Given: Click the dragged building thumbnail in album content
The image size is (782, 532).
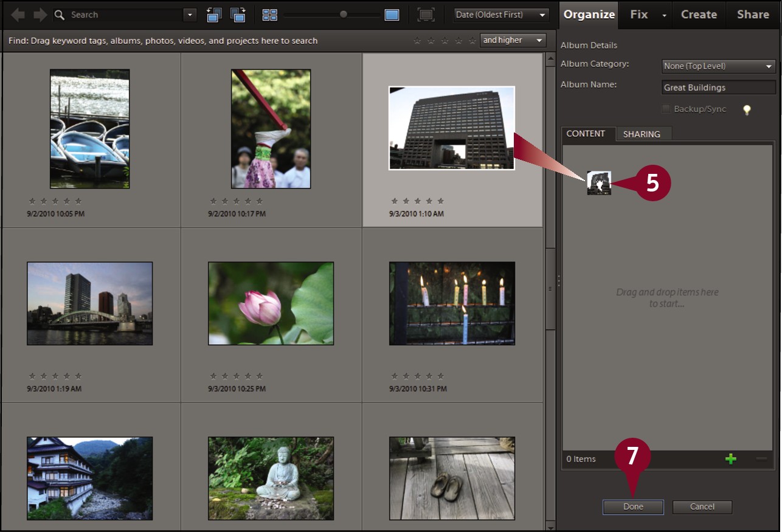Looking at the screenshot, I should coord(599,183).
